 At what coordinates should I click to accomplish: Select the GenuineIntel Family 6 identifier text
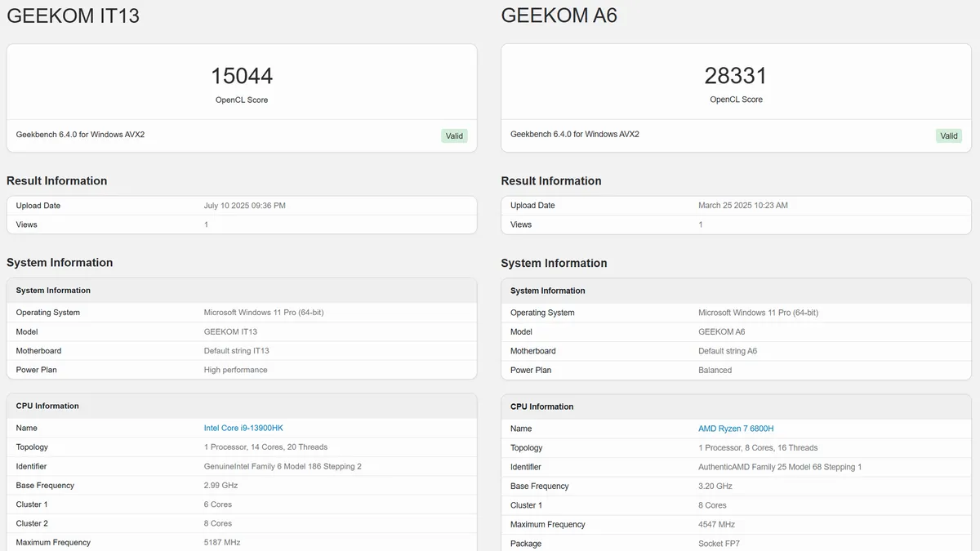(x=283, y=466)
